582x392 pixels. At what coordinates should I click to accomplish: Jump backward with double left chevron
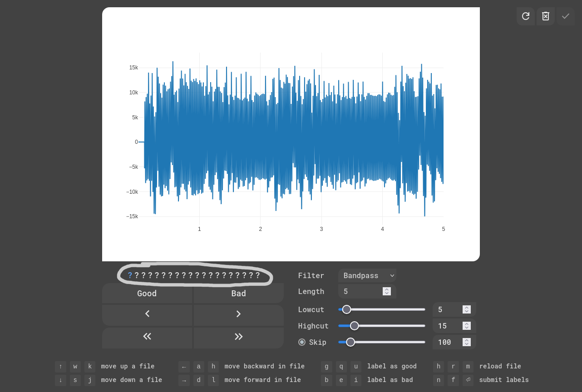[x=147, y=336]
